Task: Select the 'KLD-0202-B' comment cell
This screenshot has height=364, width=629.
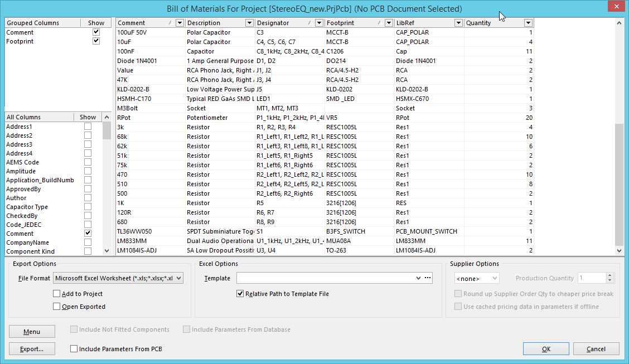Action: pyautogui.click(x=151, y=89)
